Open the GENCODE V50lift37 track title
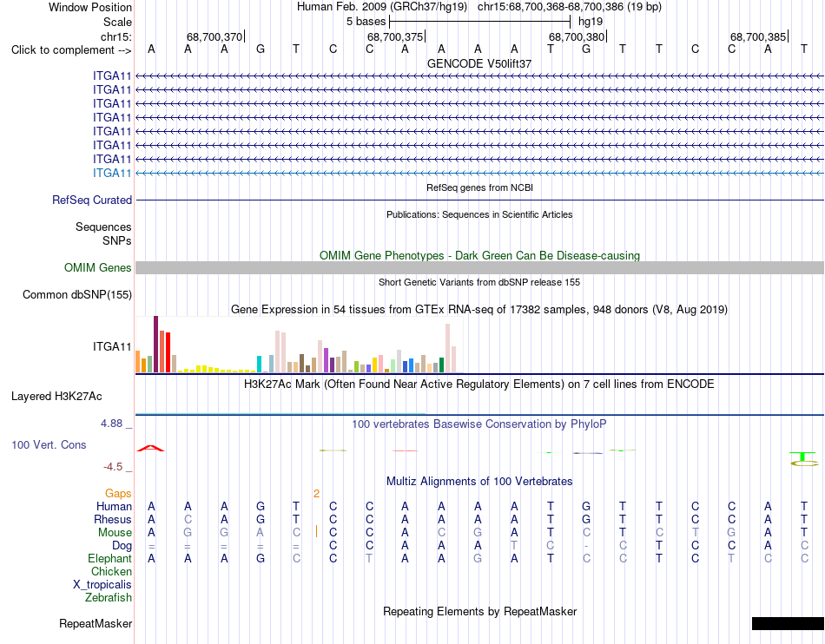825x644 pixels. click(x=479, y=63)
